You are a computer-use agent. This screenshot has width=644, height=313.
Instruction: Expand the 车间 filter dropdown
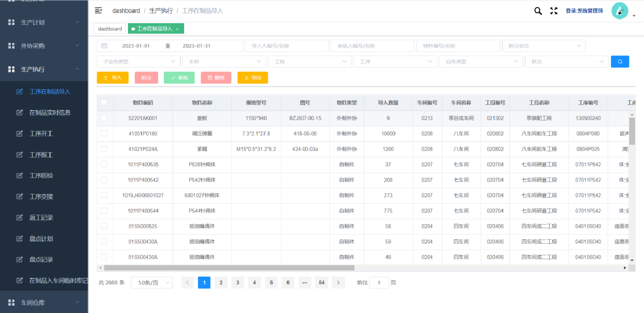(224, 61)
